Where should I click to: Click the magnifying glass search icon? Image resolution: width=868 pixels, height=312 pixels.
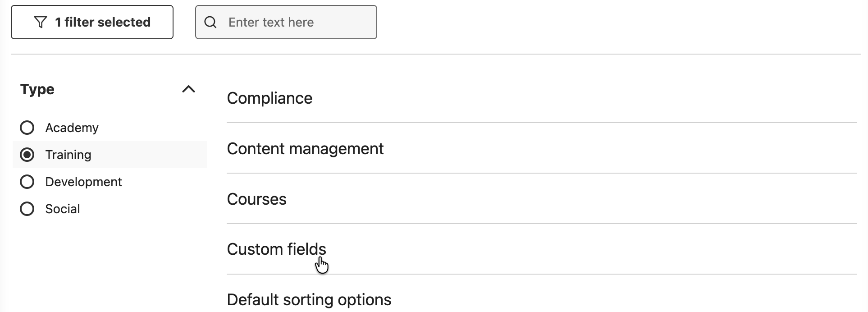point(210,22)
